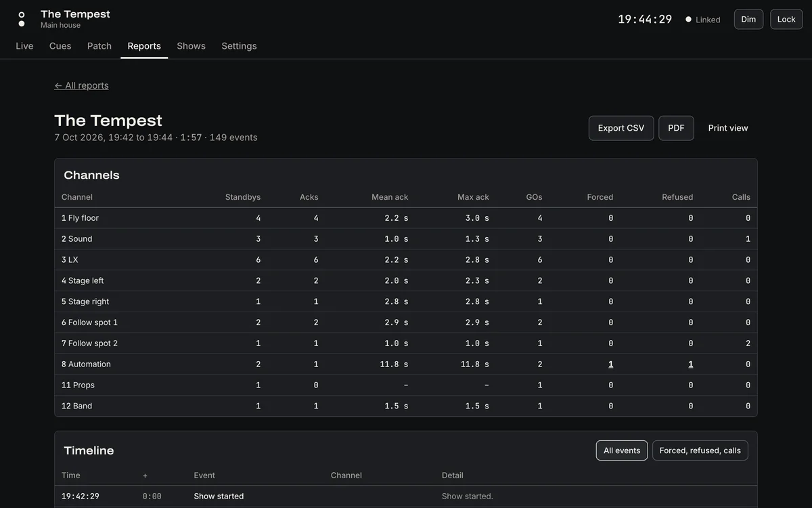This screenshot has height=508, width=812.
Task: Click the Mean ack column header
Action: (390, 197)
